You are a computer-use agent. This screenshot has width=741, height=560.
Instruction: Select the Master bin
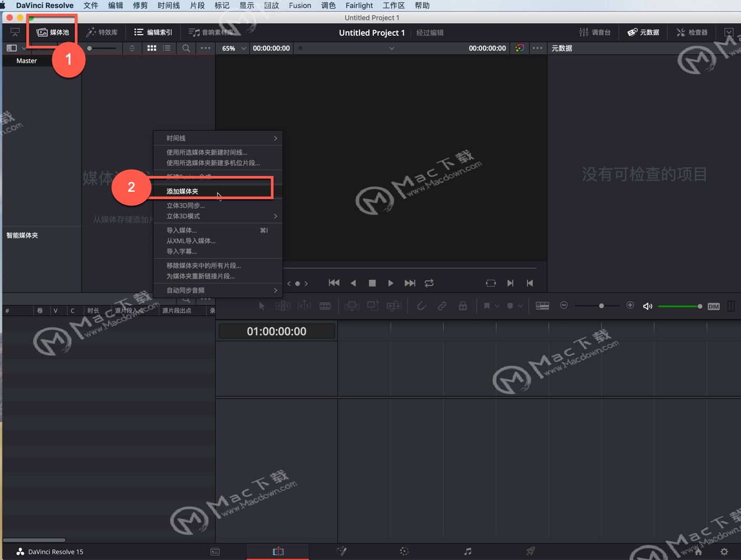(26, 61)
